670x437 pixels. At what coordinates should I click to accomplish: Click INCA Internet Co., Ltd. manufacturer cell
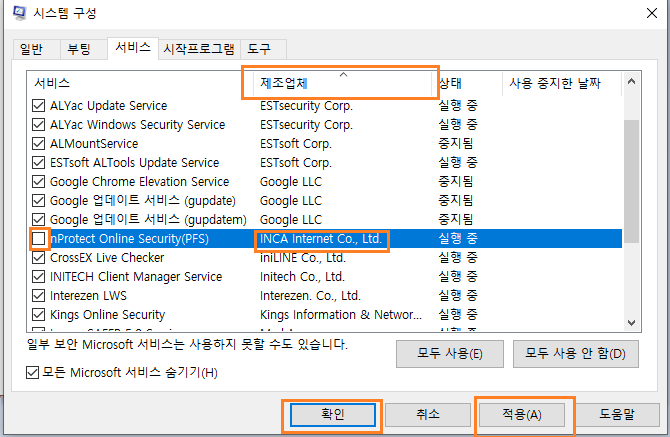[x=321, y=239]
